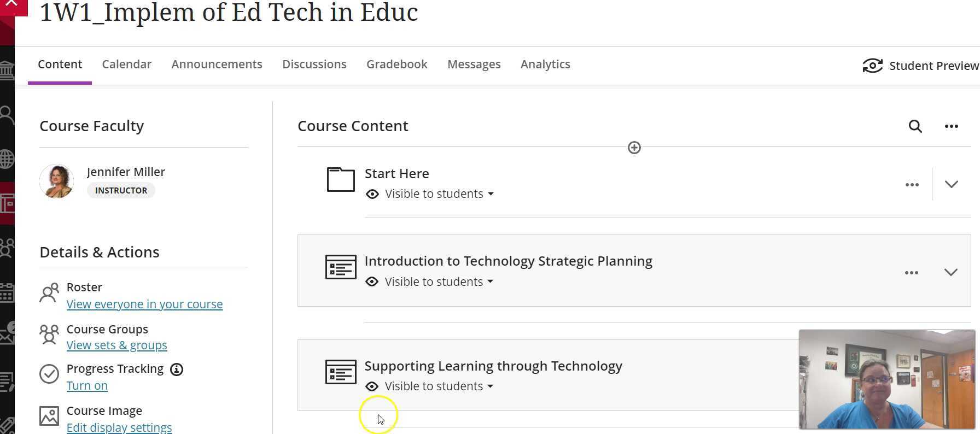Turn on Progress Tracking

coord(87,385)
